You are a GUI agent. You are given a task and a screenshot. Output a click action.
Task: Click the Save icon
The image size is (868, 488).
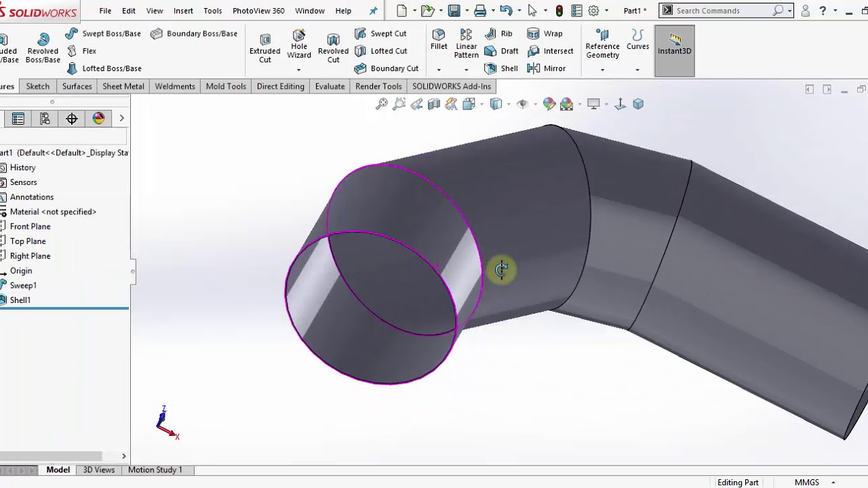(454, 11)
